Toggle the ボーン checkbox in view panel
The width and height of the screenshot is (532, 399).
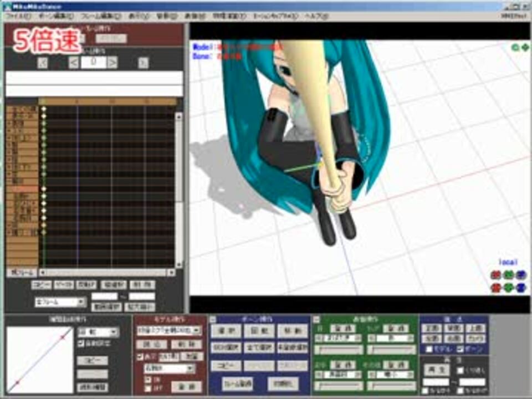(460, 349)
